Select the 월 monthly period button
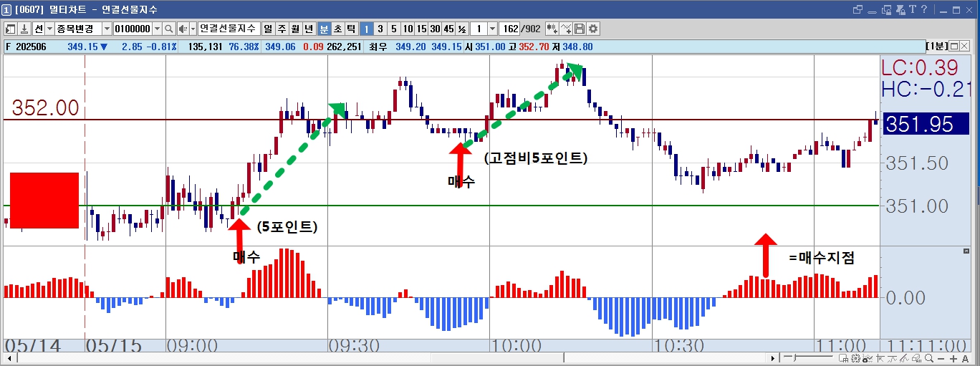Screen dimensions: 980x366 click(x=294, y=29)
